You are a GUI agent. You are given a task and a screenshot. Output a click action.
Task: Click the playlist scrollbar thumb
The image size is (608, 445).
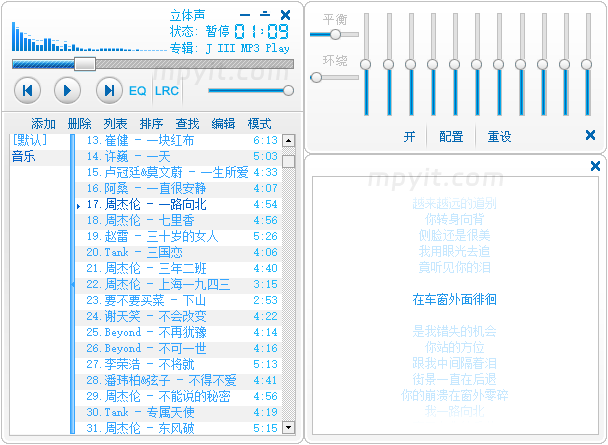(x=288, y=161)
